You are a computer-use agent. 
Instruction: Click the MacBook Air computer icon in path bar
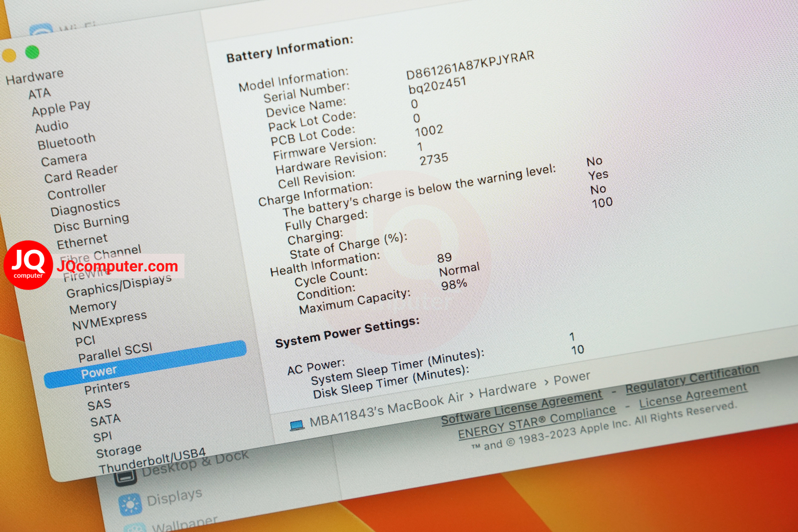tap(297, 425)
